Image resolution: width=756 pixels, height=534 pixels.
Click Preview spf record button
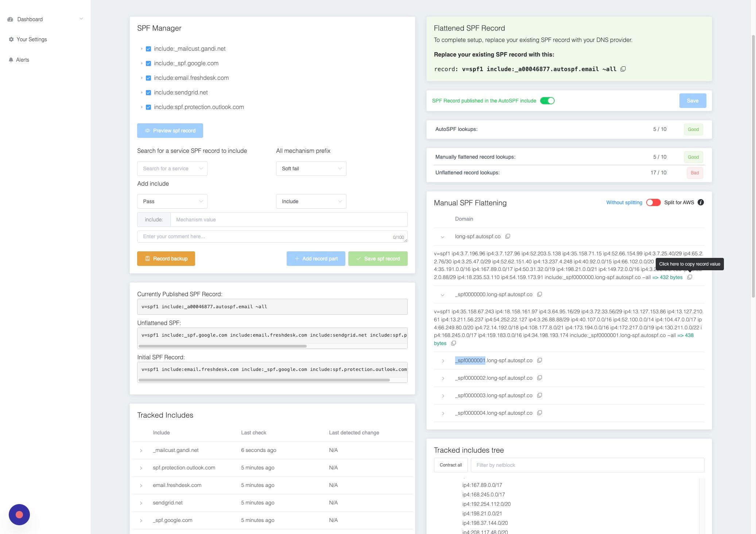pyautogui.click(x=170, y=131)
